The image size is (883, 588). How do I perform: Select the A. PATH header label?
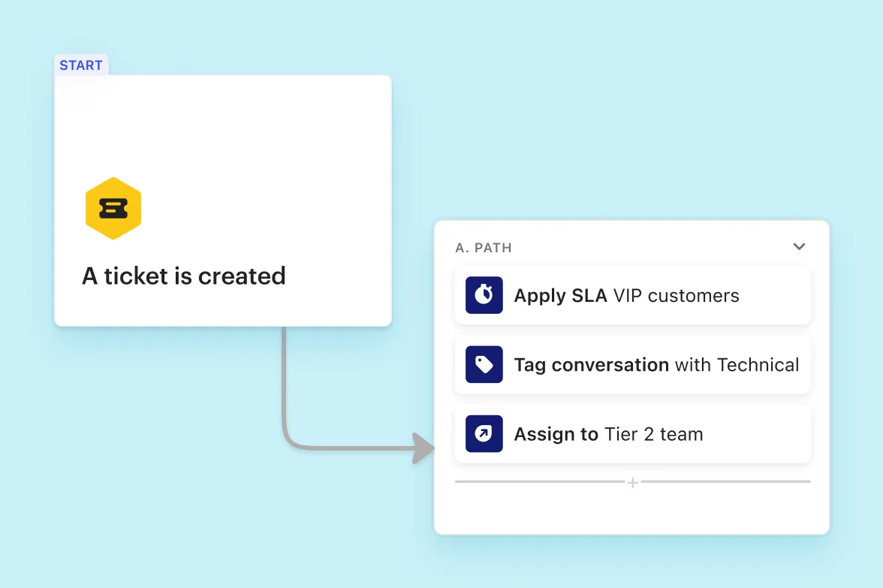pos(484,248)
